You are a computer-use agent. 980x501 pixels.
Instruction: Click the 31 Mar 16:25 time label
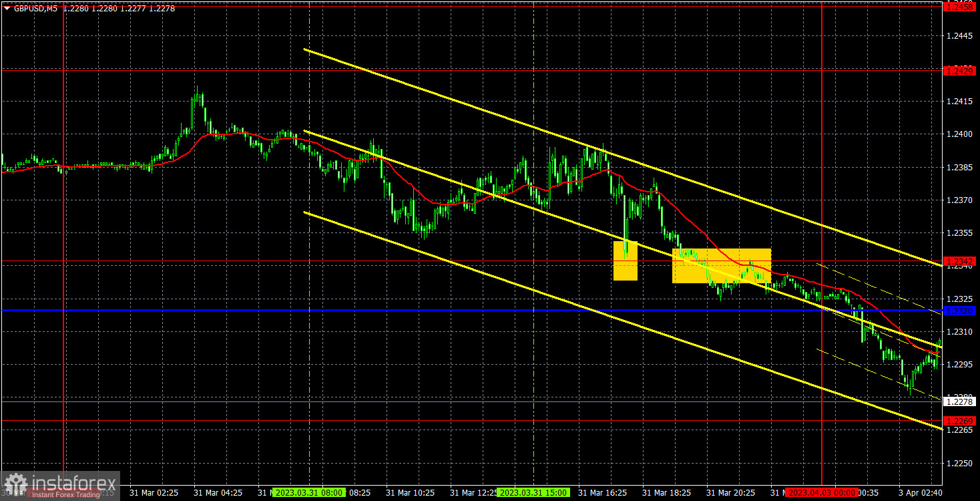pos(602,492)
